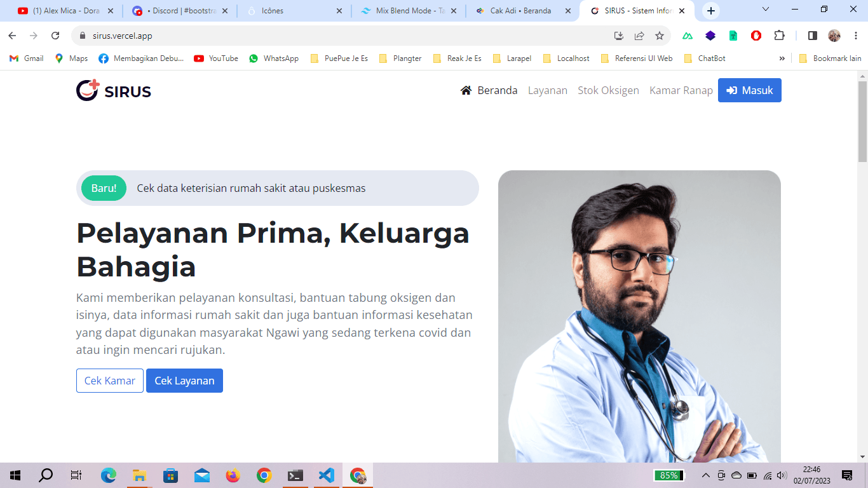Screen dimensions: 868x488
Task: Open the Bookmark lain folder
Action: [830, 58]
